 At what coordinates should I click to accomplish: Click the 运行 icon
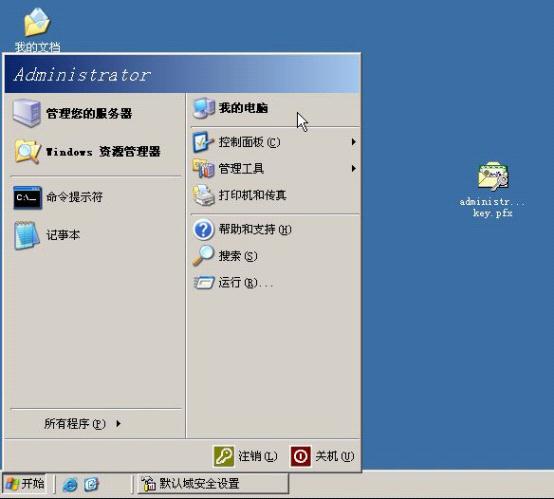[204, 282]
